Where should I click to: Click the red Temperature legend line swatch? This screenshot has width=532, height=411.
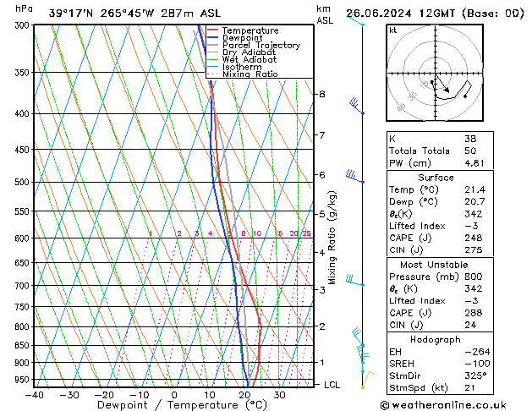click(x=213, y=30)
